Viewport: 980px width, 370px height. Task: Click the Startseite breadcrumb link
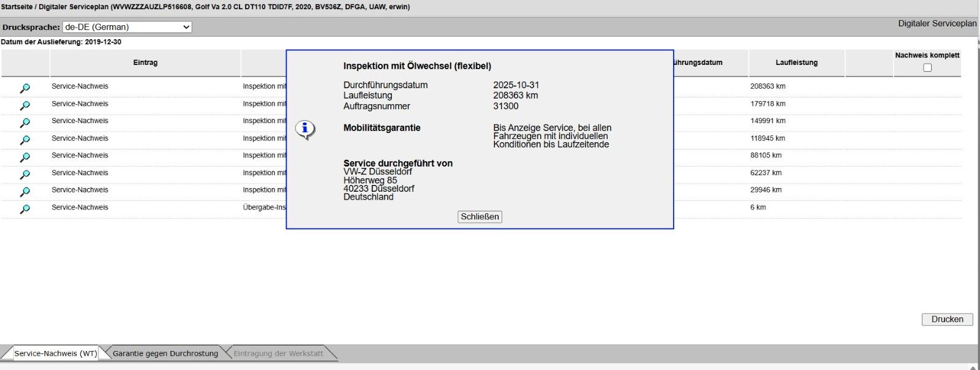(17, 7)
